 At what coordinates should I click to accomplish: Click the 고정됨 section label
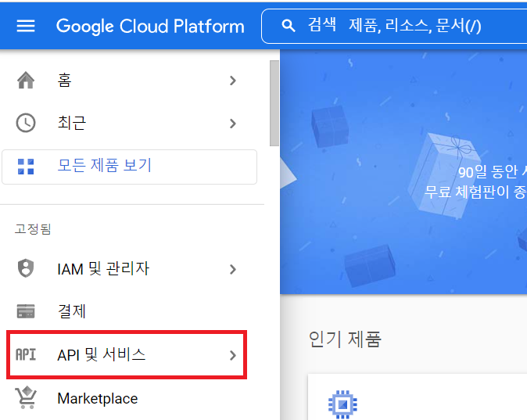pos(33,229)
